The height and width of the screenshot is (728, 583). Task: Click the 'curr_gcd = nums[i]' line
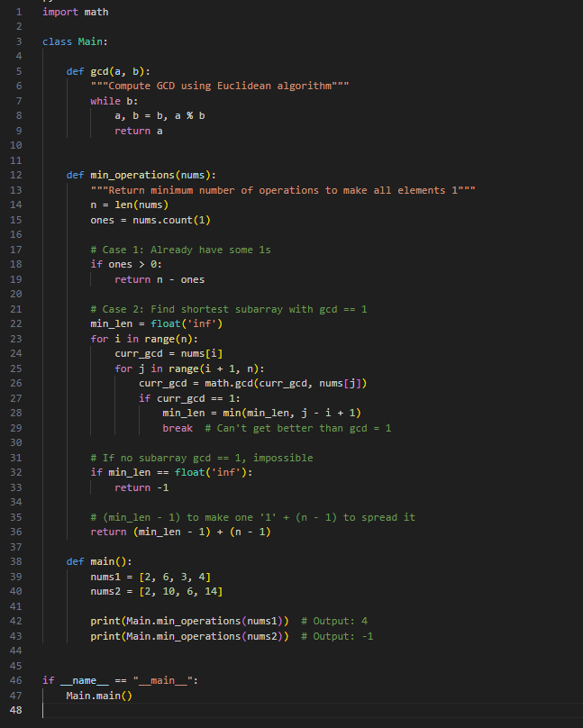tap(169, 353)
